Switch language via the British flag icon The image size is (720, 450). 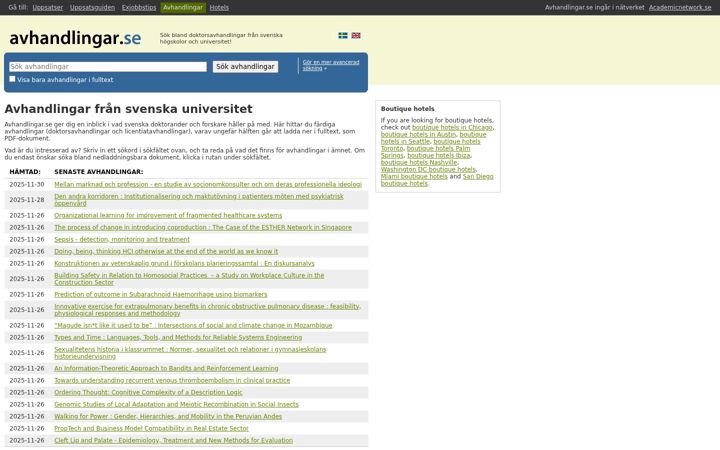click(x=356, y=35)
